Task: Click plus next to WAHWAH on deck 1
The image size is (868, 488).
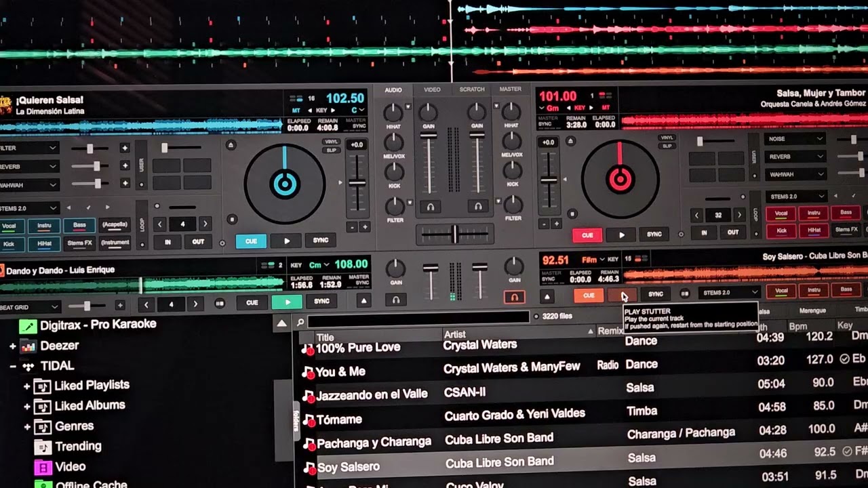Action: coord(124,183)
